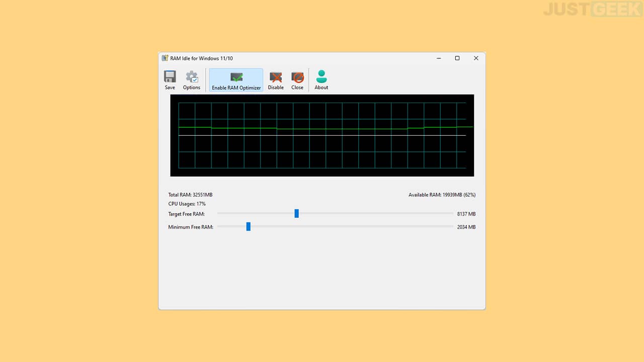This screenshot has width=644, height=362.
Task: Minimize the RAM Idle window
Action: click(x=439, y=58)
